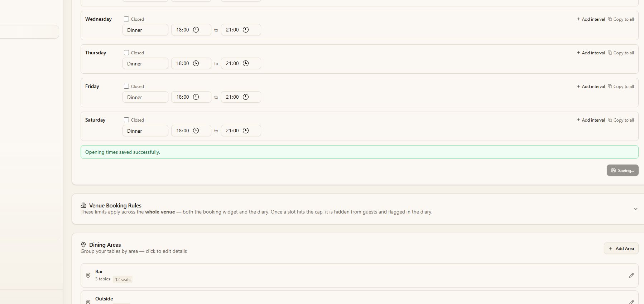Image resolution: width=644 pixels, height=304 pixels.
Task: Mark Thursday as Closed
Action: click(126, 53)
